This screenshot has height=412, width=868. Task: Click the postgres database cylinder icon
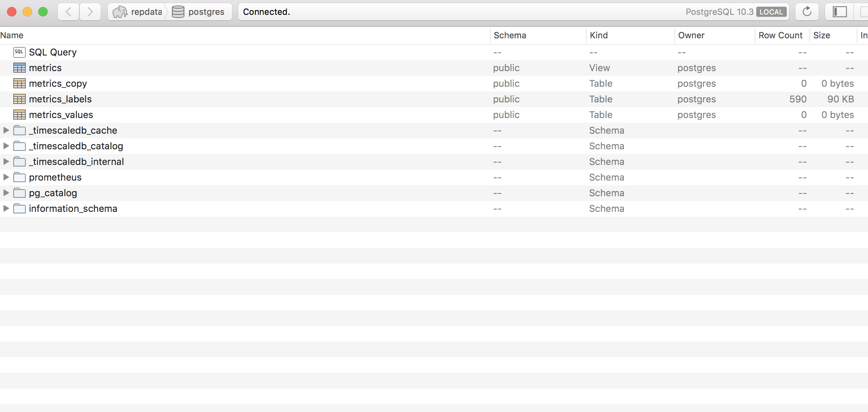pyautogui.click(x=178, y=12)
